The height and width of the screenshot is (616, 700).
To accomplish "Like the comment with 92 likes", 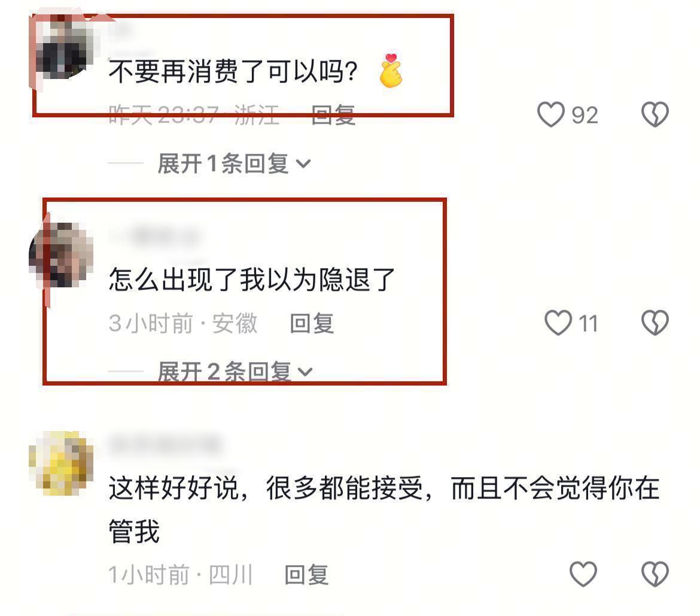I will pyautogui.click(x=550, y=114).
